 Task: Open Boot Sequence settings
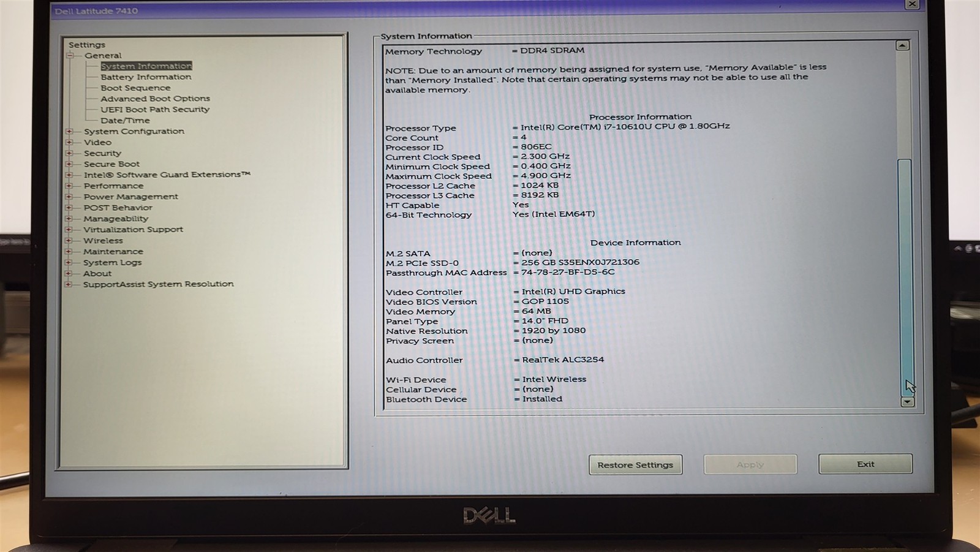(x=135, y=88)
